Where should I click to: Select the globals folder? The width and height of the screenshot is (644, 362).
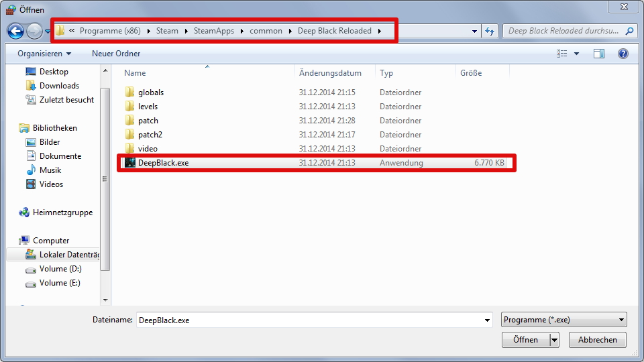151,93
